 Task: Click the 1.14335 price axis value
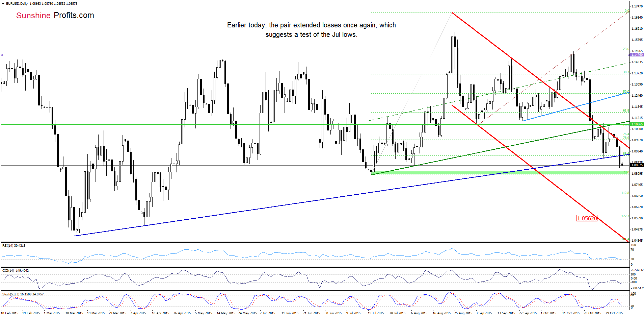(x=637, y=62)
